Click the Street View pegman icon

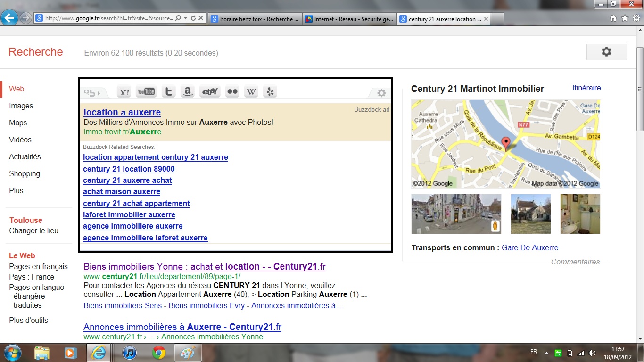click(x=495, y=226)
